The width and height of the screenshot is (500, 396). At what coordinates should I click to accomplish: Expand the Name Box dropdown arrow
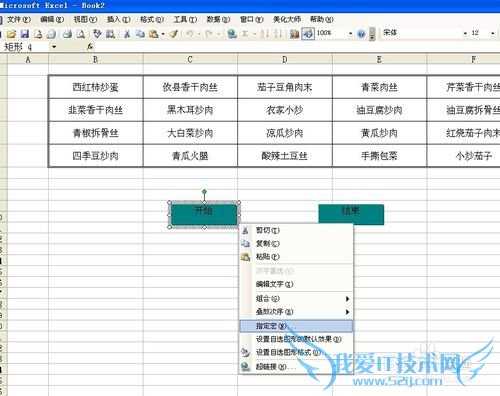(x=54, y=47)
